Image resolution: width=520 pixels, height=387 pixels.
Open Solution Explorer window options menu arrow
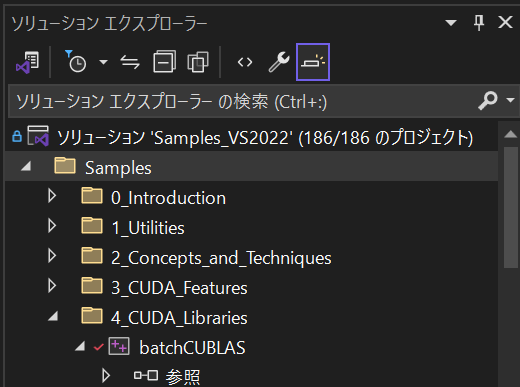tap(451, 23)
